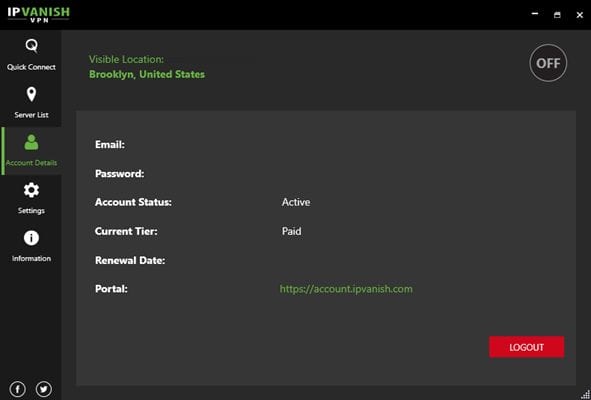Screen dimensions: 591x400
Task: Click the Quick Connect label
Action: point(31,67)
